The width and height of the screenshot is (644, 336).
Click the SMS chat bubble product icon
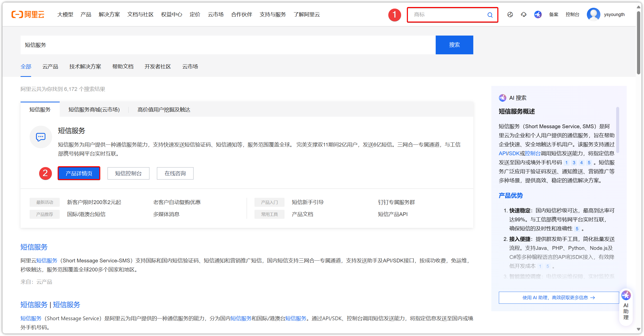pyautogui.click(x=41, y=137)
